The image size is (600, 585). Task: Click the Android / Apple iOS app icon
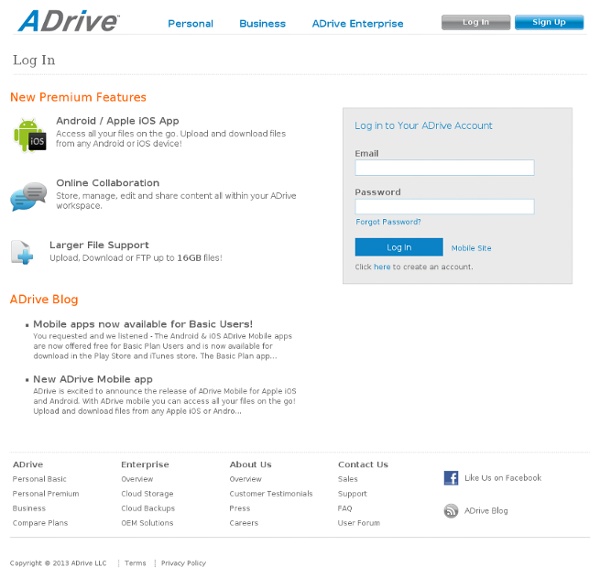tap(29, 135)
